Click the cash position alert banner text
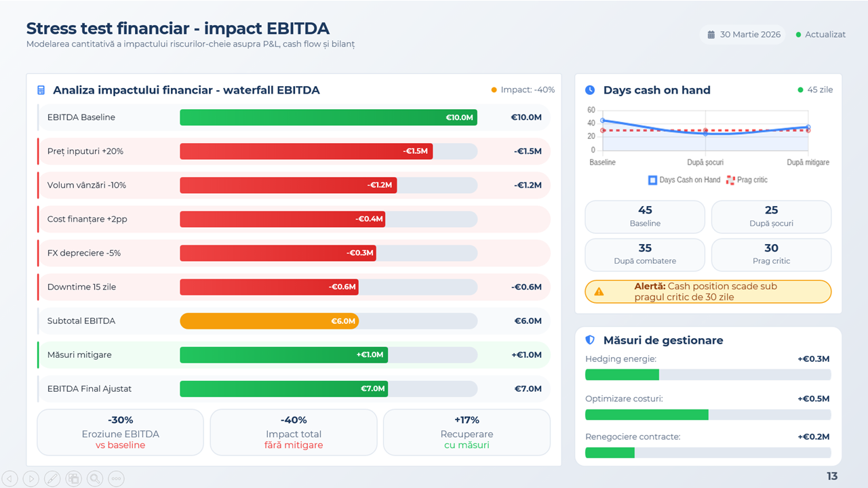The width and height of the screenshot is (868, 488). tap(705, 291)
